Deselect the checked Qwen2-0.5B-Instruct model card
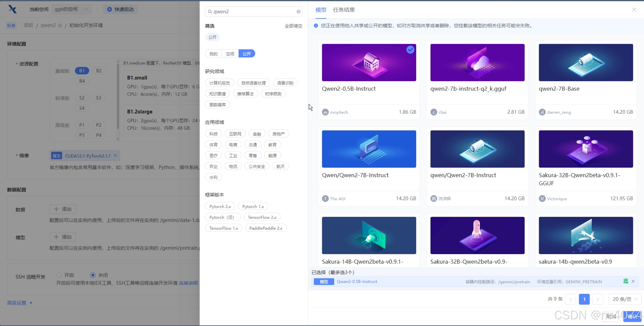Image resolution: width=644 pixels, height=326 pixels. 410,50
